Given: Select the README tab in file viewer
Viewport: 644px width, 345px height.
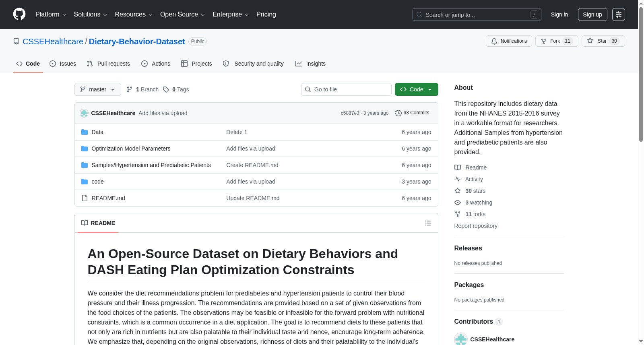Looking at the screenshot, I should point(98,223).
